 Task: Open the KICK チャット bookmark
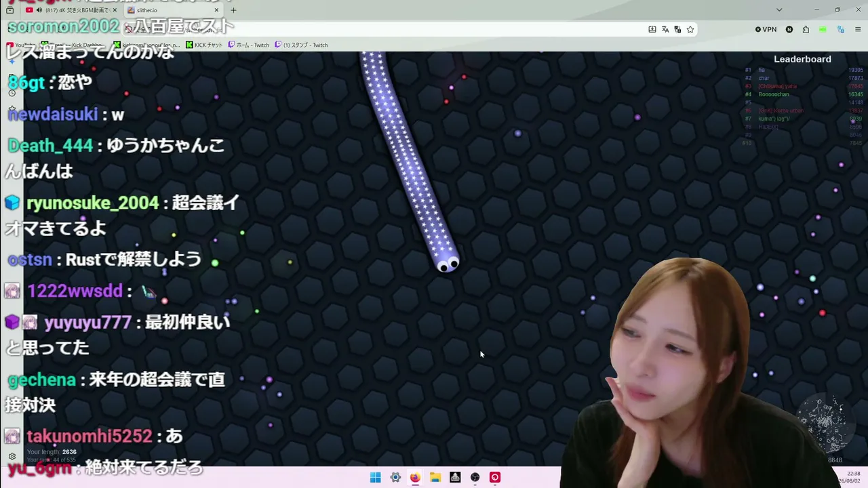[204, 45]
